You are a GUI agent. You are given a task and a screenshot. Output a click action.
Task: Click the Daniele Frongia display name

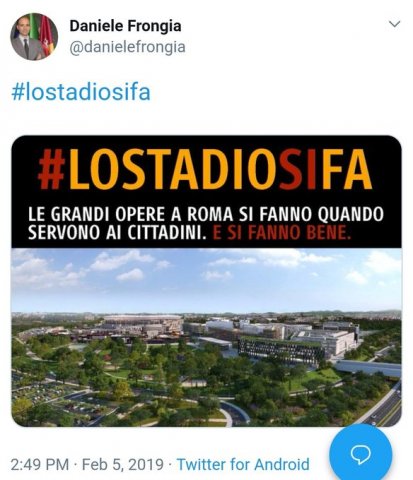(x=125, y=26)
